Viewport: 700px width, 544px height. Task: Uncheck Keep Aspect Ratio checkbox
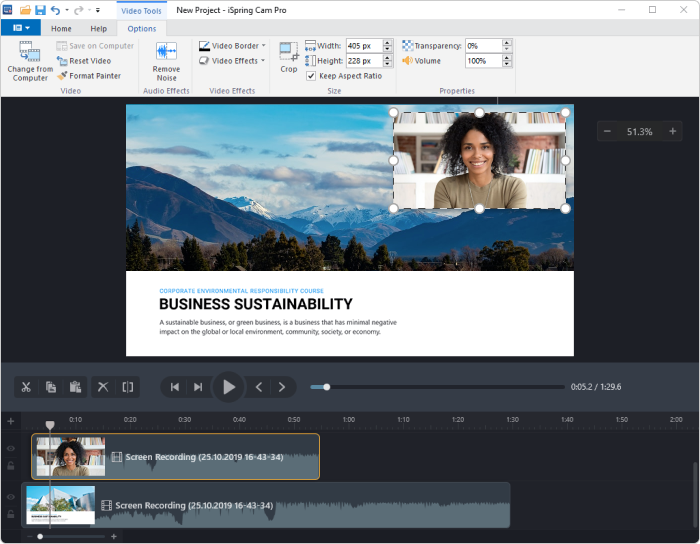coord(311,76)
